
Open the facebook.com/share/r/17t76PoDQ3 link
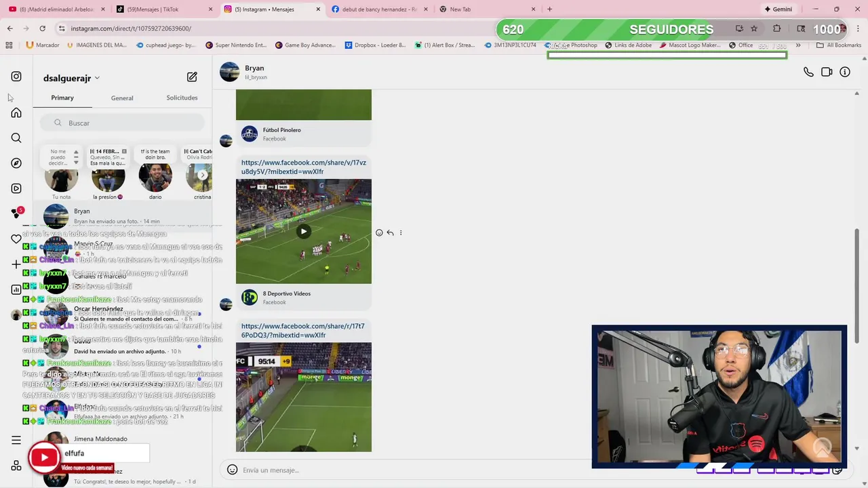point(302,331)
